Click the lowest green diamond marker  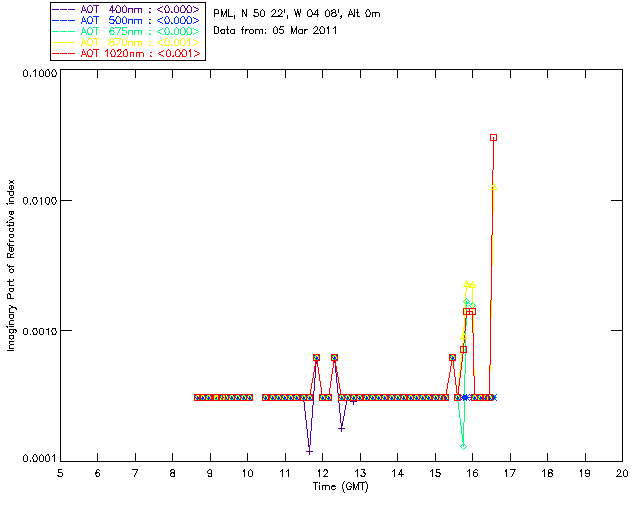pyautogui.click(x=463, y=446)
